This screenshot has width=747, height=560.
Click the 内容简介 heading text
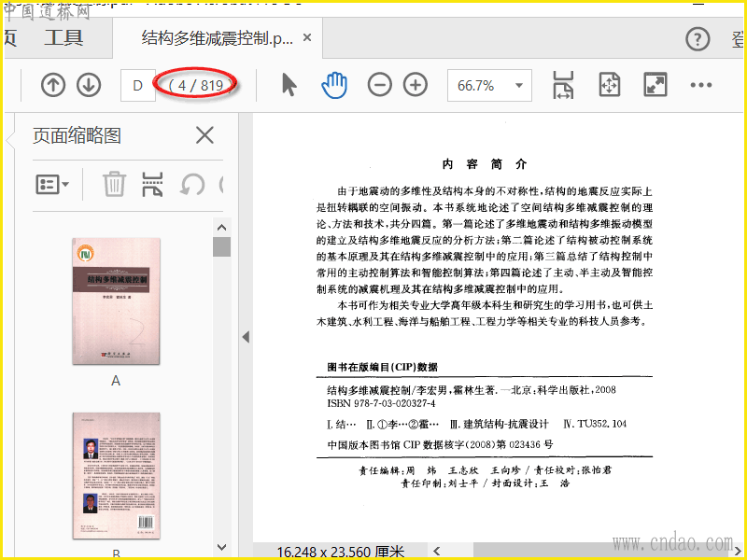click(x=485, y=164)
